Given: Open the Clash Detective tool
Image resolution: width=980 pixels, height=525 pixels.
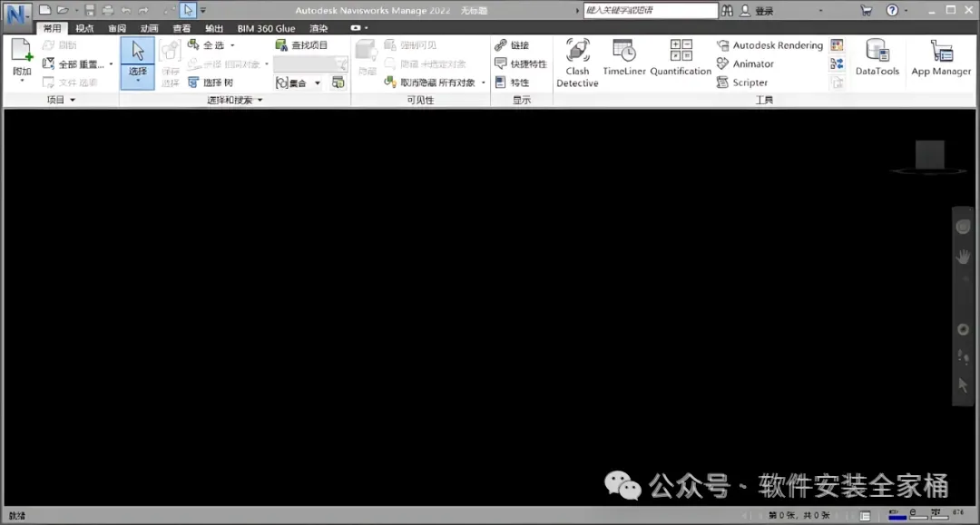Looking at the screenshot, I should pyautogui.click(x=577, y=63).
